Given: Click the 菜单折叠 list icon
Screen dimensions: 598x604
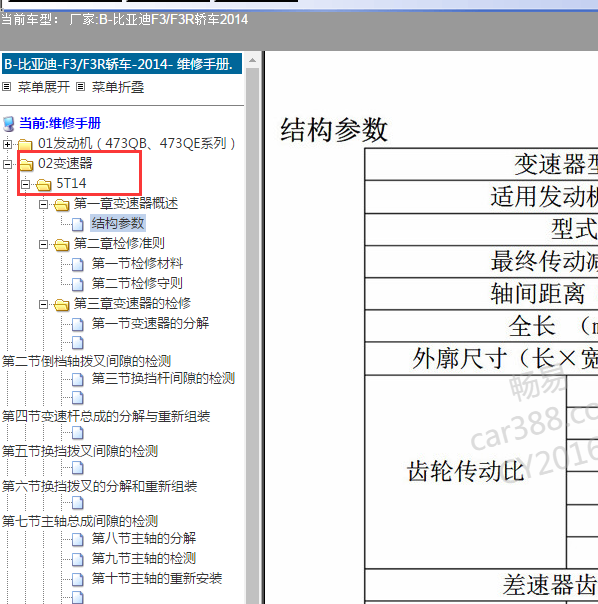Looking at the screenshot, I should [x=80, y=87].
